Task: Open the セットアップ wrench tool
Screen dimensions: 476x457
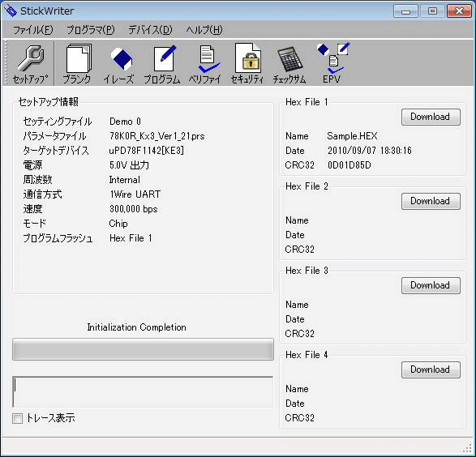Action: click(30, 64)
